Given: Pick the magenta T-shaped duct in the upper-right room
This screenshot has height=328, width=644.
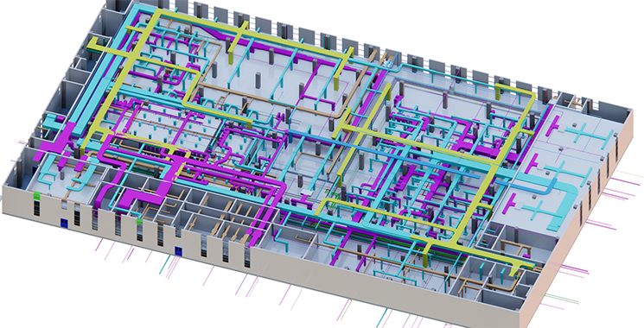Looking at the screenshot, I should coord(553,122).
